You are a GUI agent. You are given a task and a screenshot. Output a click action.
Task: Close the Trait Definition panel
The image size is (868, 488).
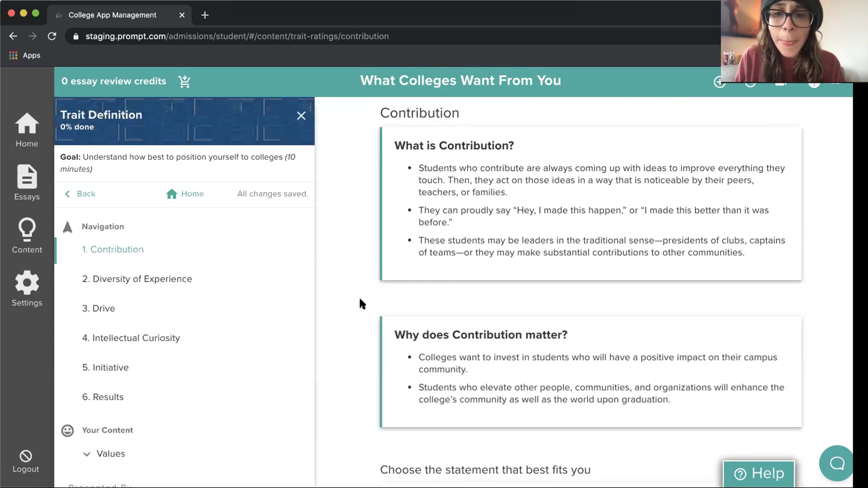301,116
